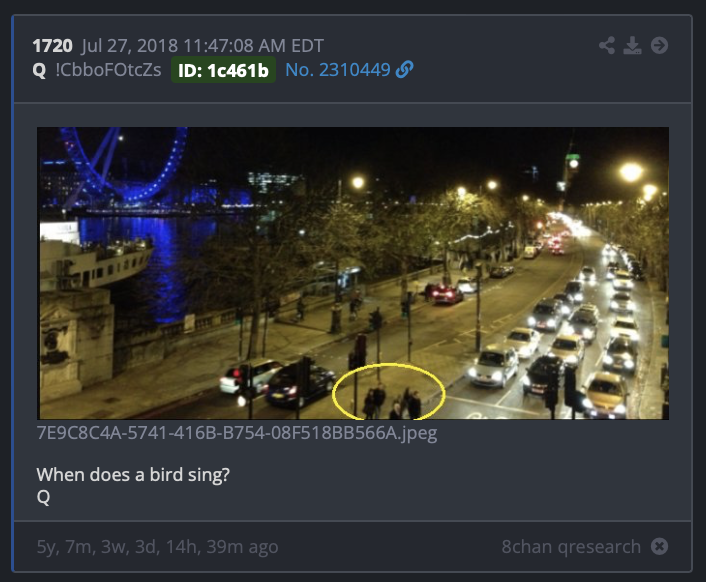Open the London night street image
706x582 pixels.
(x=353, y=273)
